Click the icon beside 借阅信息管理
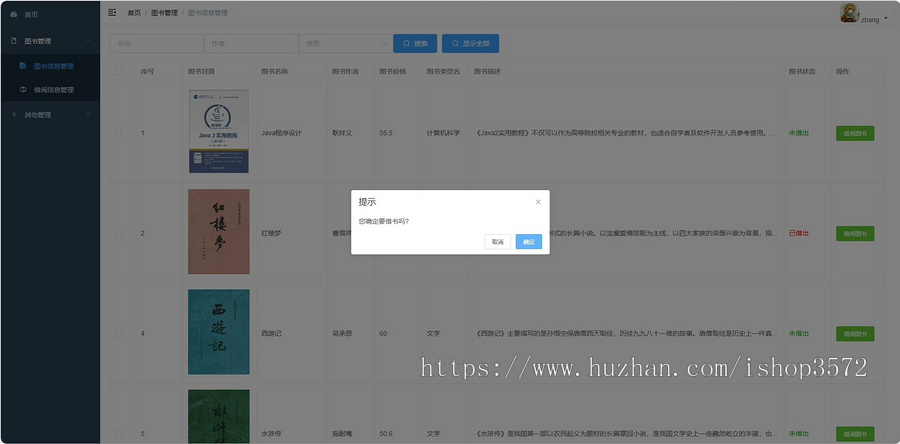Screen dimensions: 900x444 tap(23, 89)
